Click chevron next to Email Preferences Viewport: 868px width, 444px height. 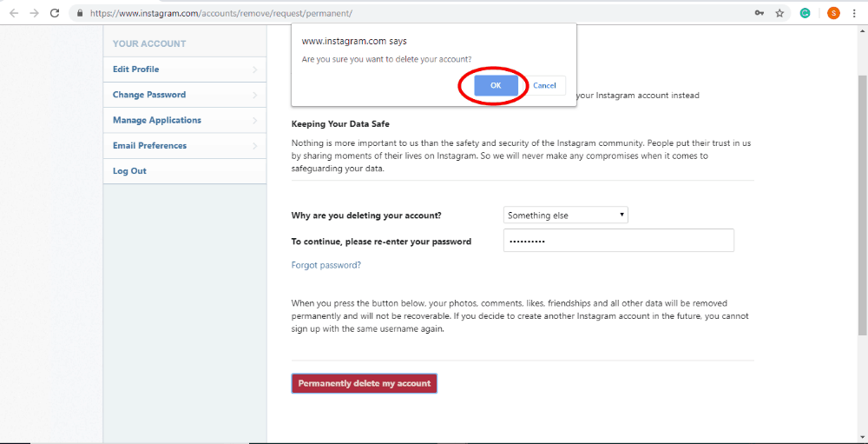254,146
